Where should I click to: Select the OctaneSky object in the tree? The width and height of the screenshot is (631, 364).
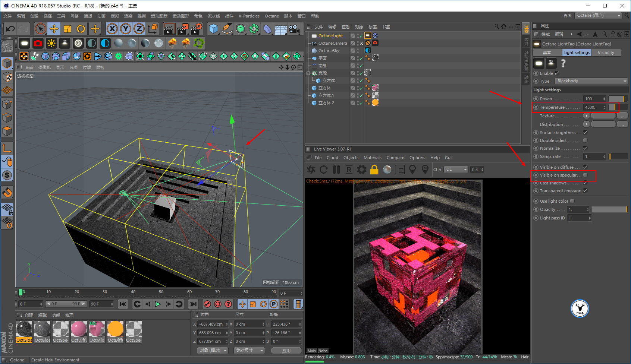click(329, 51)
